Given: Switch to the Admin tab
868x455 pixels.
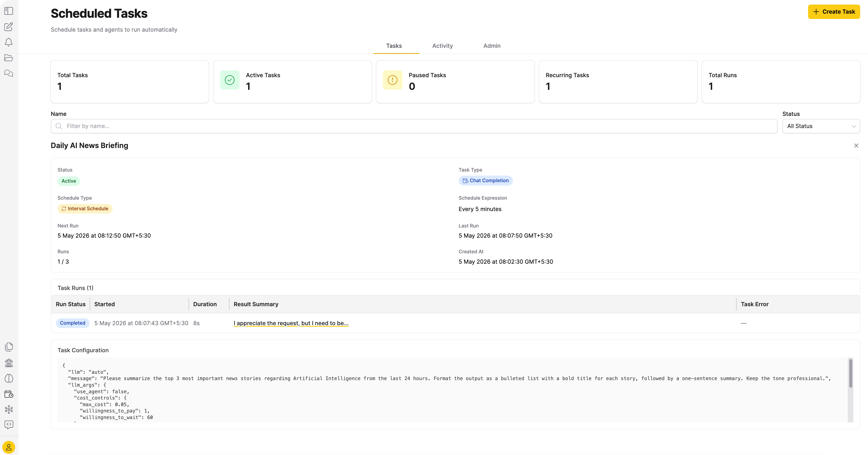Looking at the screenshot, I should (x=492, y=46).
